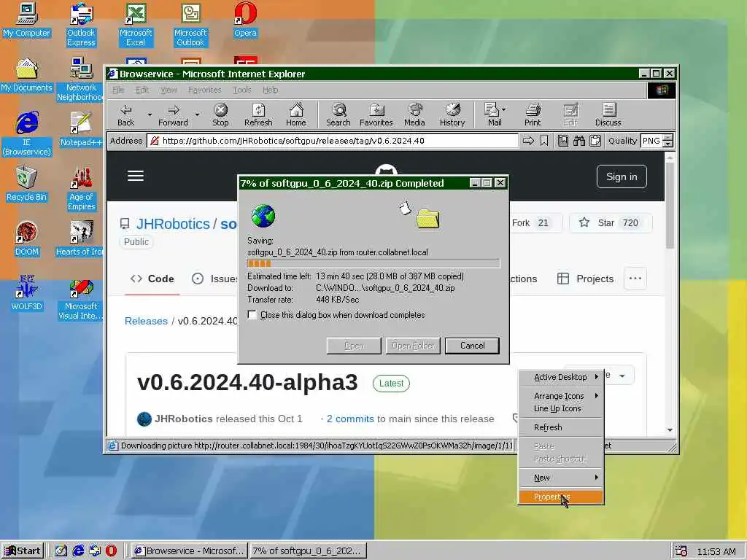Open Forward button history dropdown arrow
Viewport: 747px width, 560px height.
[197, 114]
